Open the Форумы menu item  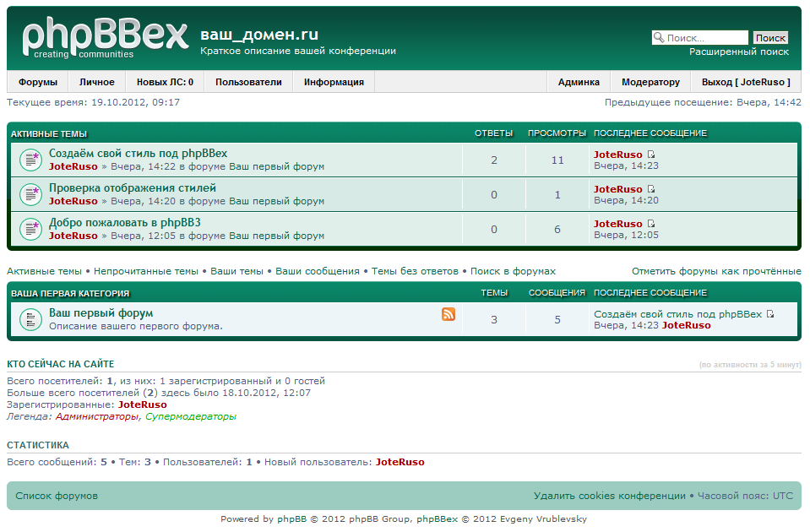click(38, 82)
